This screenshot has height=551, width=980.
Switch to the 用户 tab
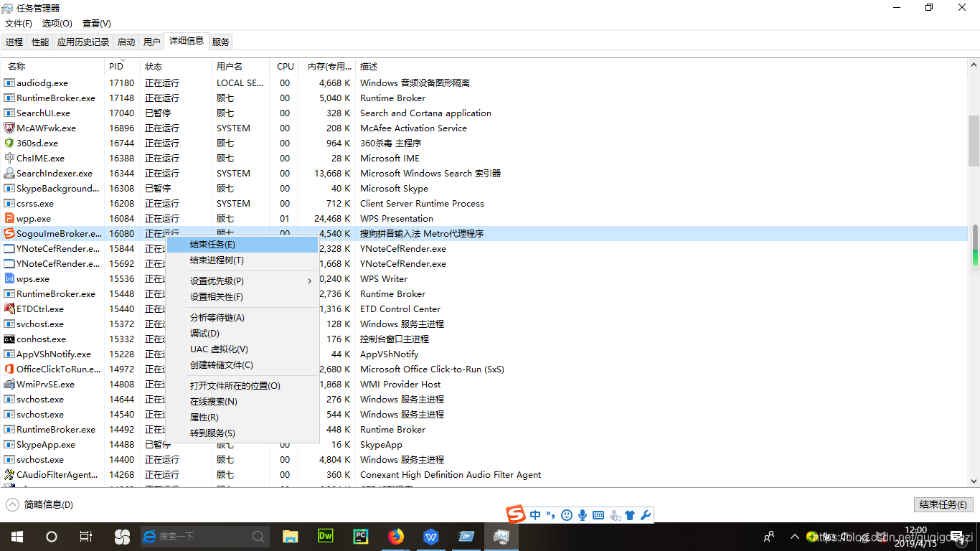152,42
